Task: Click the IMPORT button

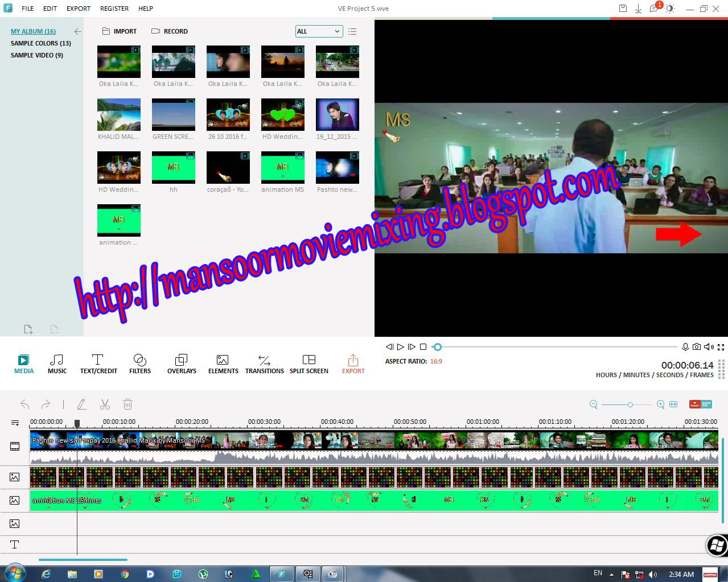Action: pyautogui.click(x=120, y=31)
